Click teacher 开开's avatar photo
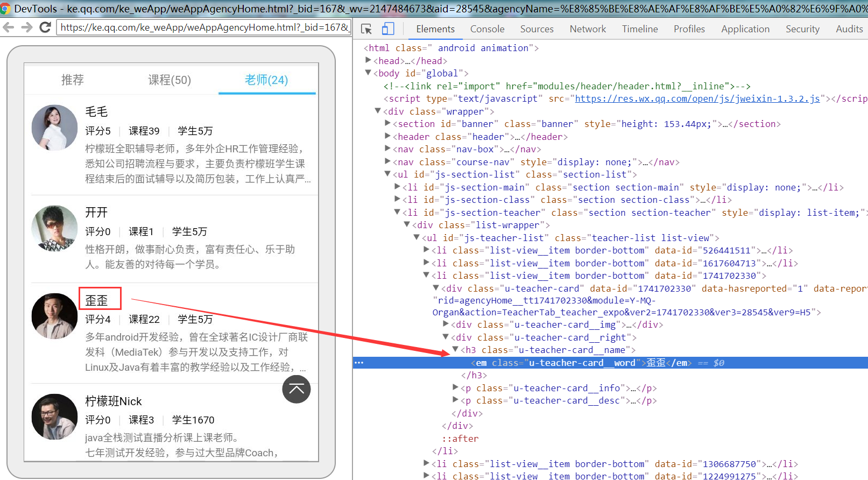 54,228
